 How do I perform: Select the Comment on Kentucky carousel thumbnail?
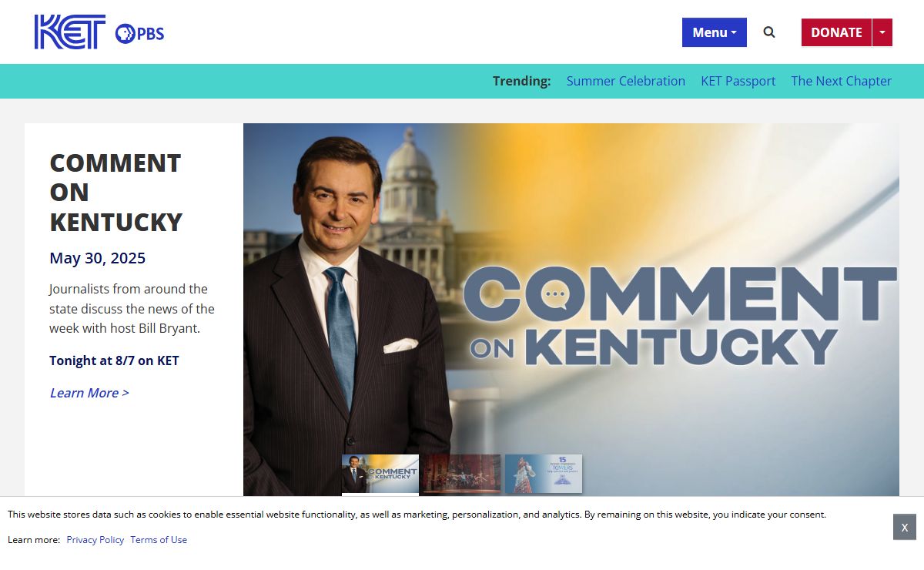pos(380,474)
